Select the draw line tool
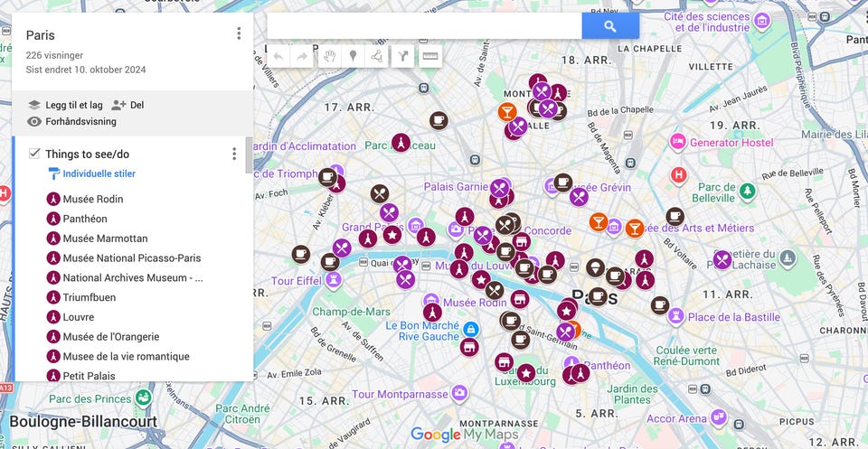Screen dimensions: 868x449 coord(376,56)
